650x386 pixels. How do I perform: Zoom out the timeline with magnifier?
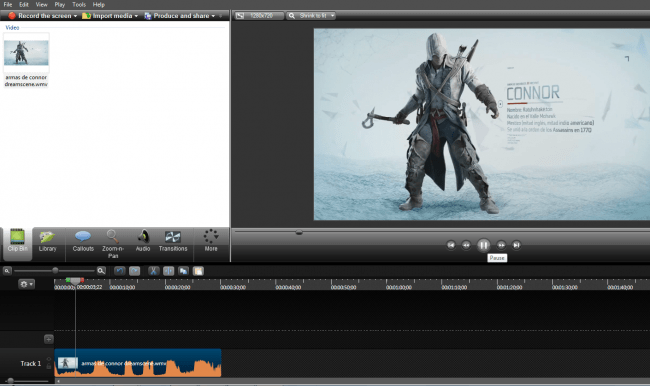(7, 271)
